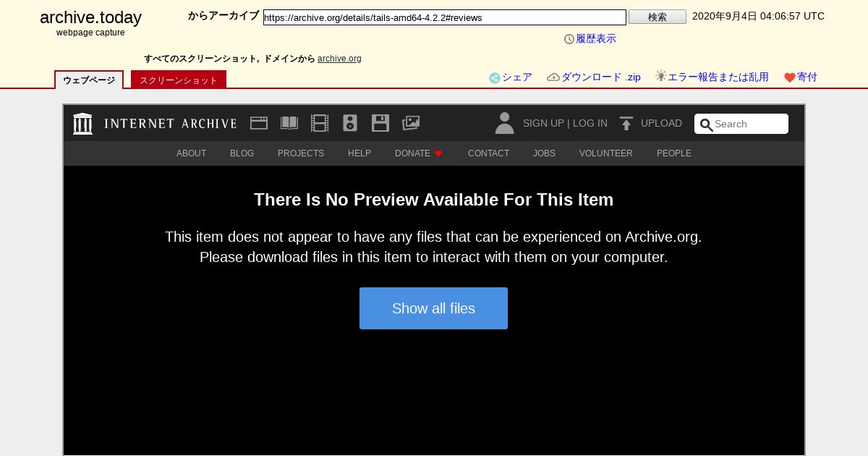Open the CONTACT menu item
This screenshot has height=456, width=868.
click(489, 153)
